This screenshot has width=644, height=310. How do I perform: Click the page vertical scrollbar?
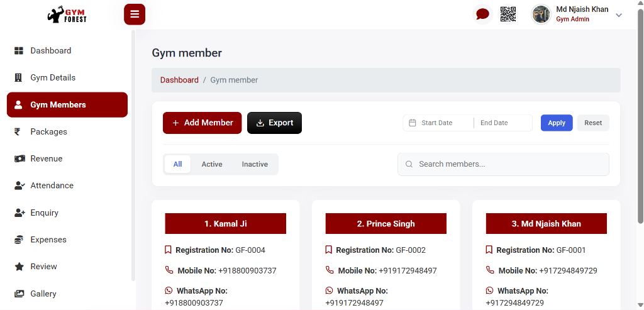pos(640,116)
